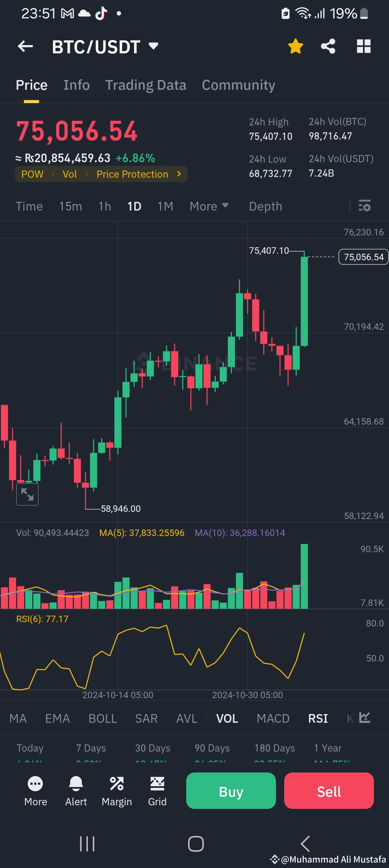The height and width of the screenshot is (868, 389).
Task: Open the Depth view
Action: [265, 206]
